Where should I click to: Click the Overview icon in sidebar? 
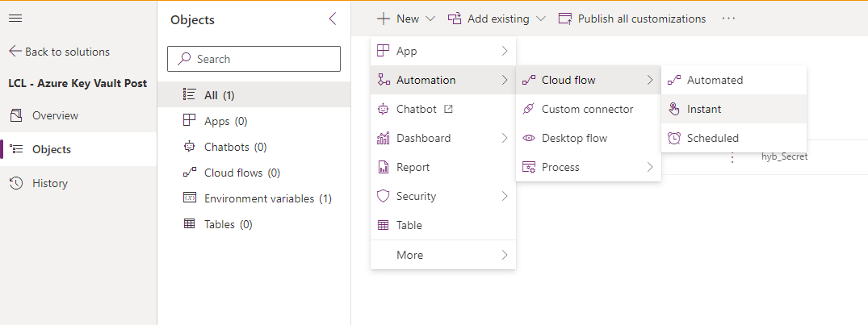pyautogui.click(x=15, y=115)
